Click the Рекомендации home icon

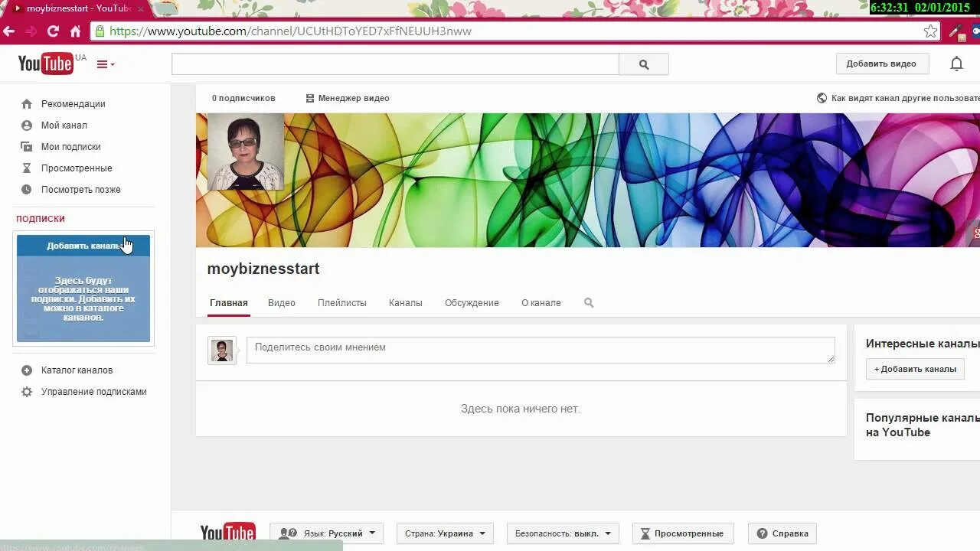pyautogui.click(x=27, y=104)
